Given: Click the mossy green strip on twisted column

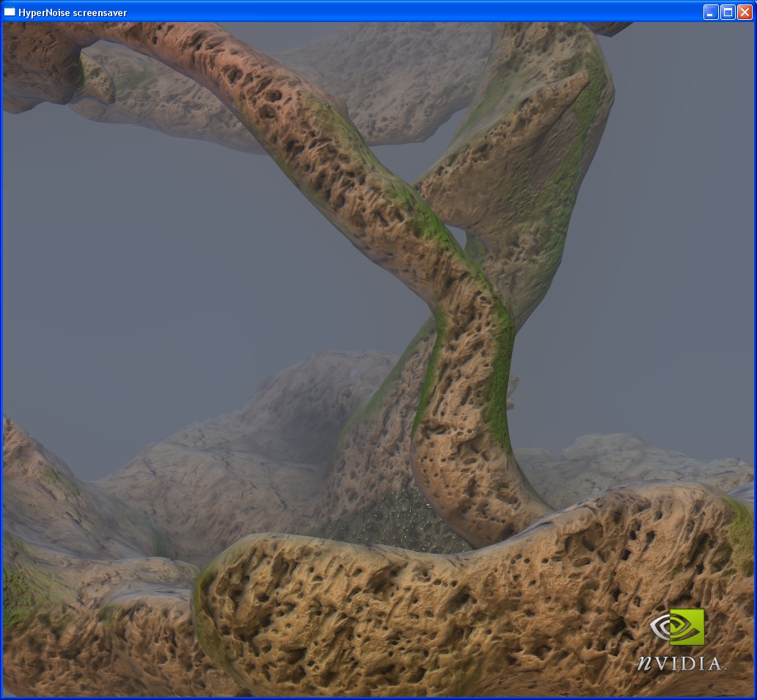Looking at the screenshot, I should (x=500, y=382).
